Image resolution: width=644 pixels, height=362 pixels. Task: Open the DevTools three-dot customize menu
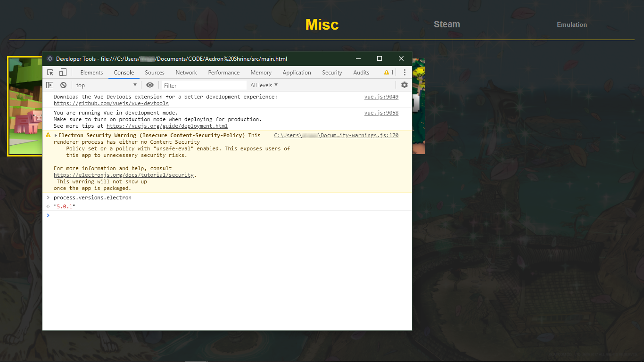point(405,72)
